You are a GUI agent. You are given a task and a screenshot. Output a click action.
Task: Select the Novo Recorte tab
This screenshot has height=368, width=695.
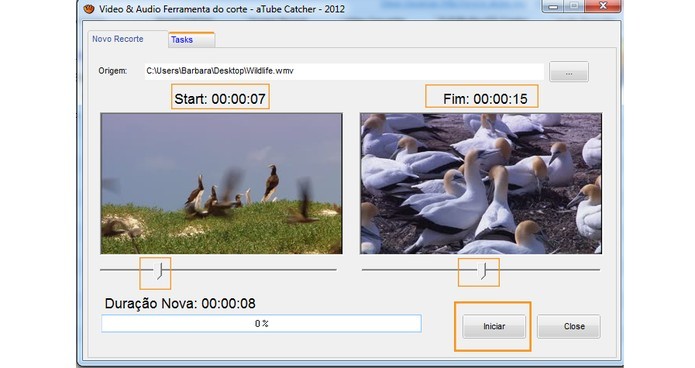(128, 39)
